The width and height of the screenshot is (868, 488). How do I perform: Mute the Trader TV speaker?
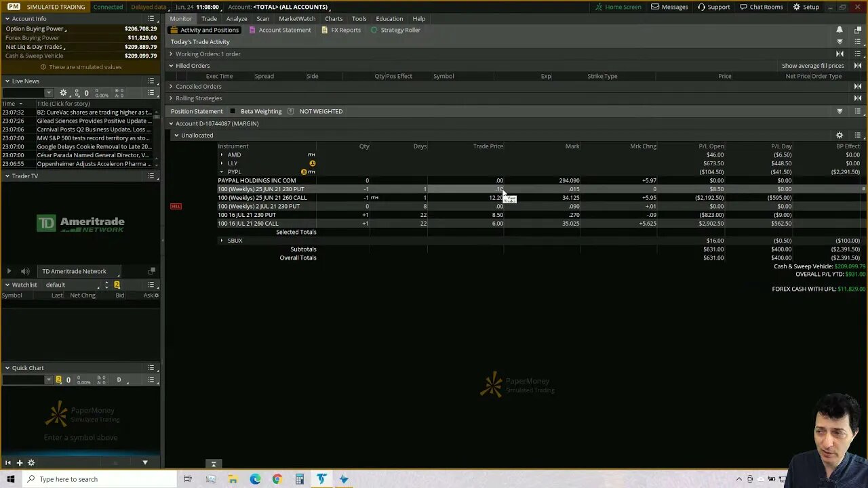tap(25, 271)
